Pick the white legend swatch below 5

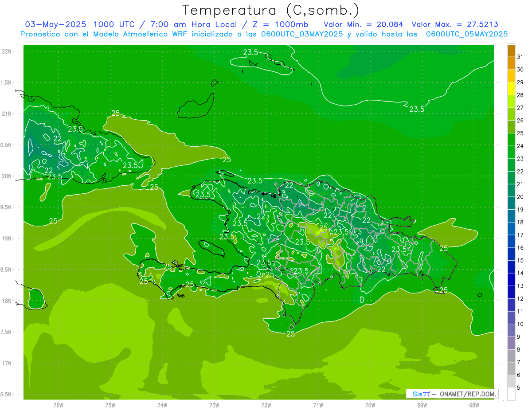(x=511, y=394)
